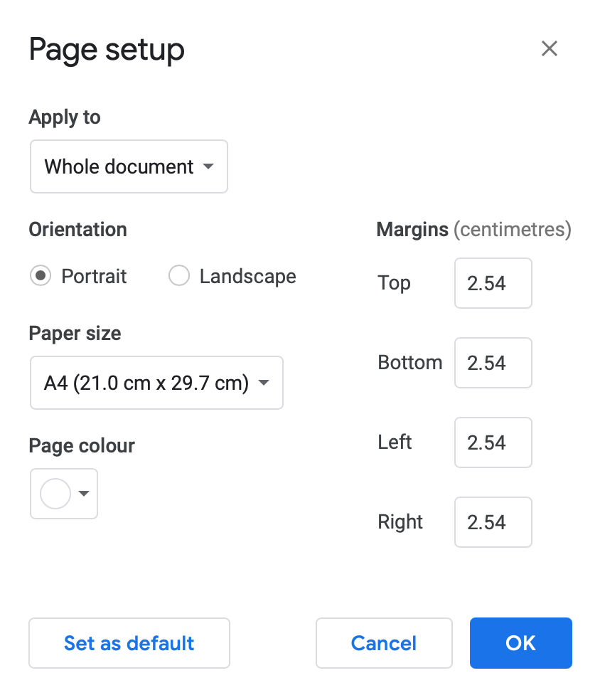The height and width of the screenshot is (700, 600).
Task: Click the Page setup dialog title
Action: coord(107,50)
